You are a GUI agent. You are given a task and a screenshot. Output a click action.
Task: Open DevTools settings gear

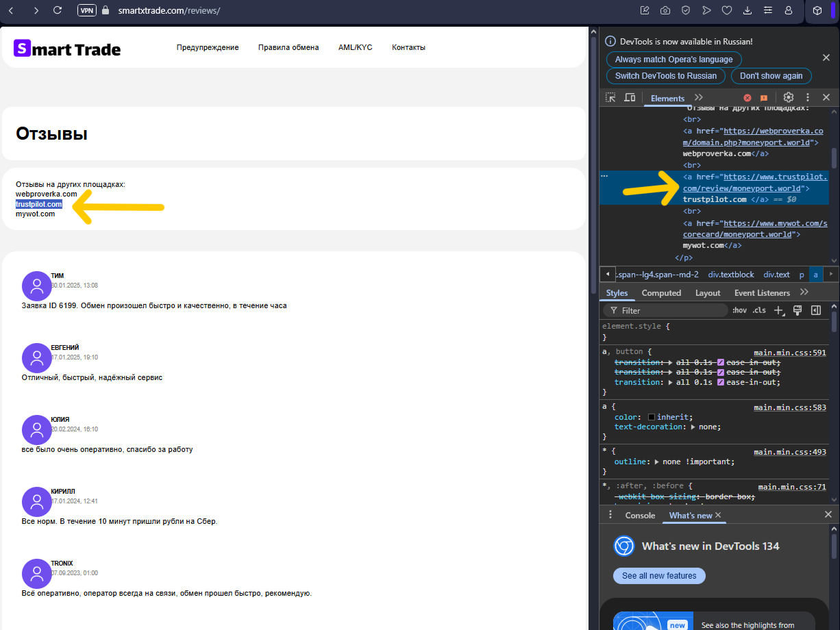point(789,98)
